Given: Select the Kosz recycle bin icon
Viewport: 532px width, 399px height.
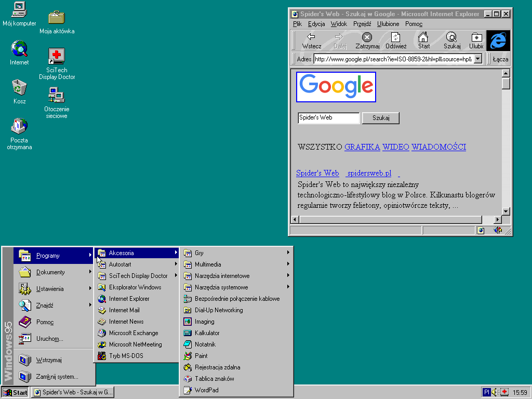Looking at the screenshot, I should pos(19,92).
